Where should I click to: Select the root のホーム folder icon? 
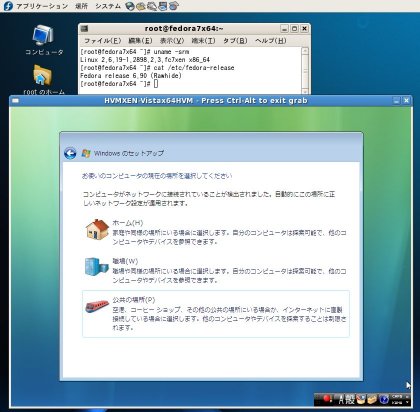pos(43,79)
